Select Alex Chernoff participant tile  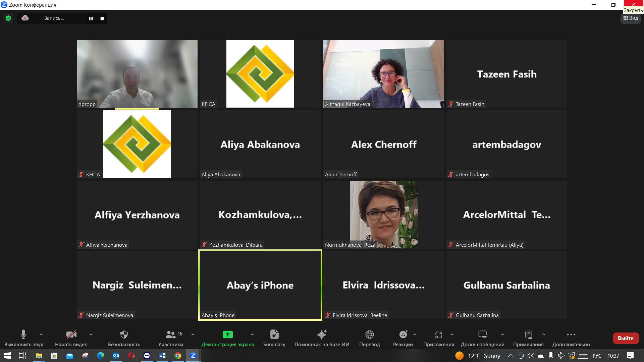tap(384, 144)
